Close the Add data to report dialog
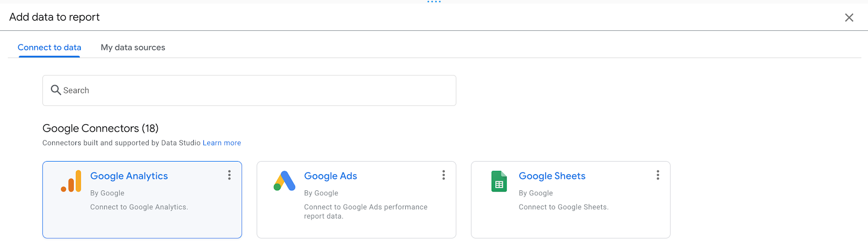Screen dimensions: 868x250 [849, 18]
